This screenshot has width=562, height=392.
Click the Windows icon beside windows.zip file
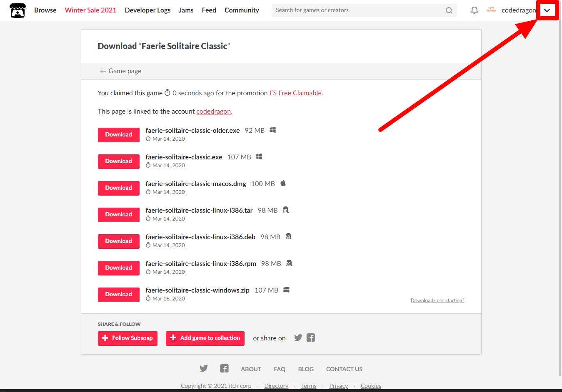(x=286, y=290)
